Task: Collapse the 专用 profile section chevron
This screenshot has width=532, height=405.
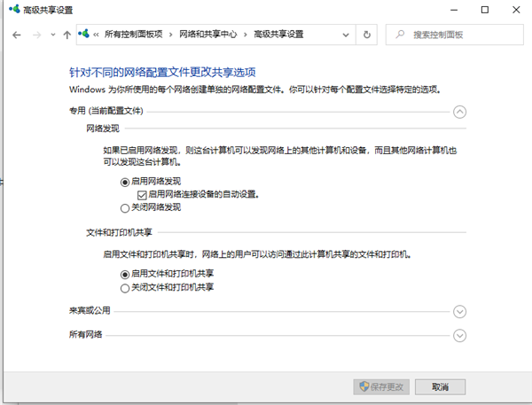Action: tap(459, 112)
